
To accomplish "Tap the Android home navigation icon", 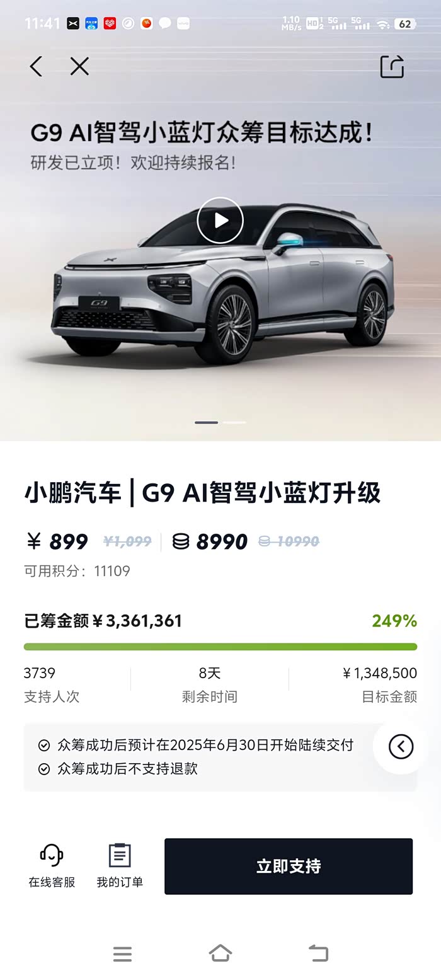I will point(220,953).
